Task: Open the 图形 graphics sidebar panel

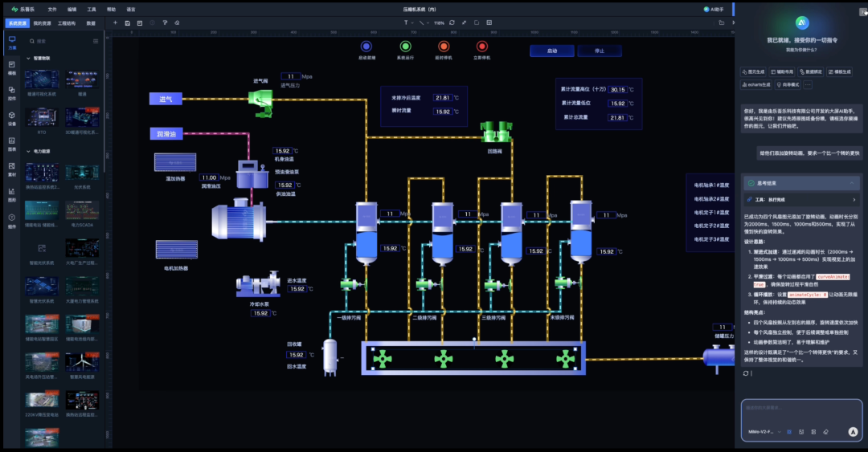Action: [x=11, y=195]
